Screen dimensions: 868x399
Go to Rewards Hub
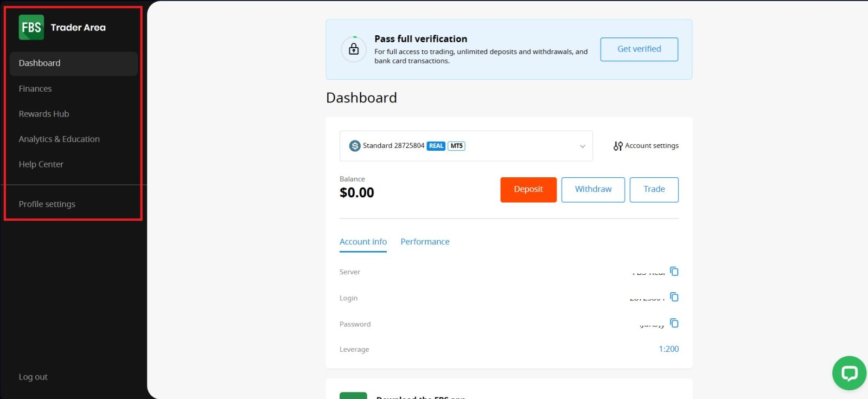pos(44,114)
